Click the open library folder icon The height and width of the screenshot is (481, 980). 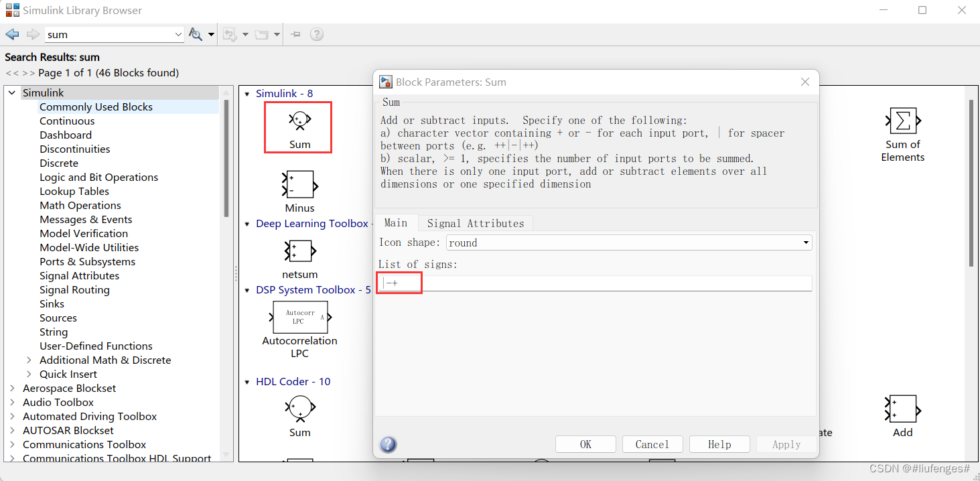(261, 34)
